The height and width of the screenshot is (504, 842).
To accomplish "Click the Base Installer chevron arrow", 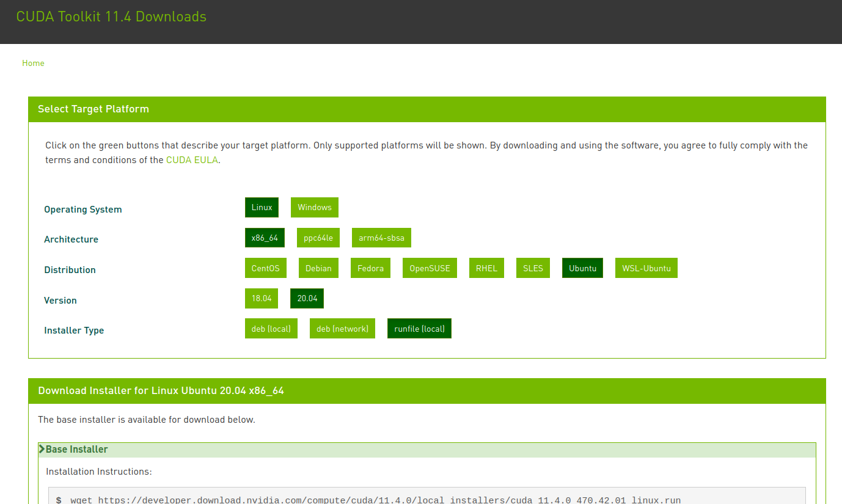I will click(x=42, y=449).
